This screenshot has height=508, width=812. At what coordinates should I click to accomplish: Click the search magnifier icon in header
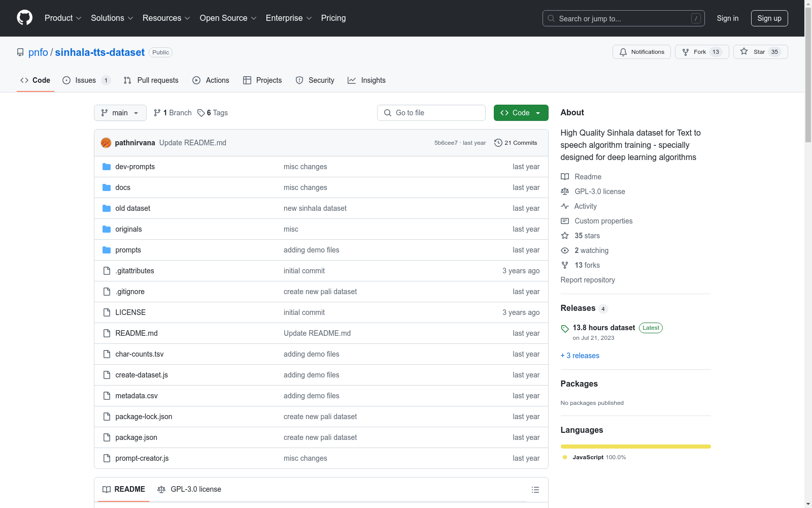pyautogui.click(x=551, y=18)
